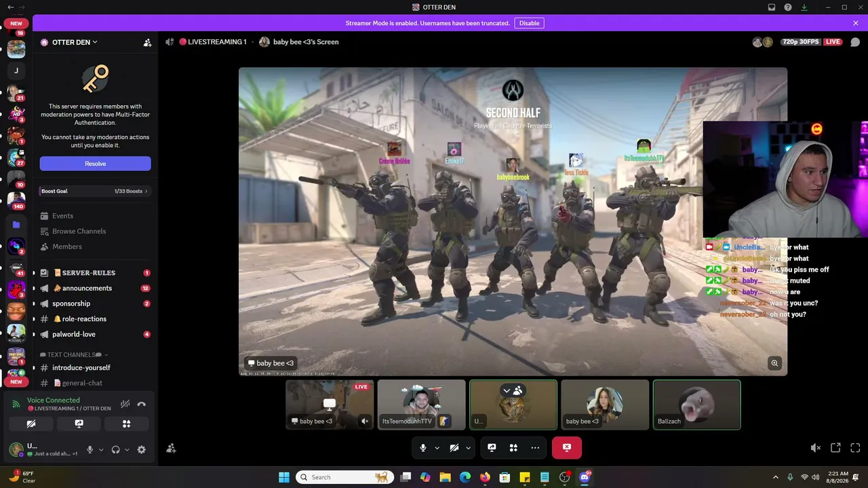868x488 pixels.
Task: Select the introduce-yourself channel
Action: pos(95,367)
